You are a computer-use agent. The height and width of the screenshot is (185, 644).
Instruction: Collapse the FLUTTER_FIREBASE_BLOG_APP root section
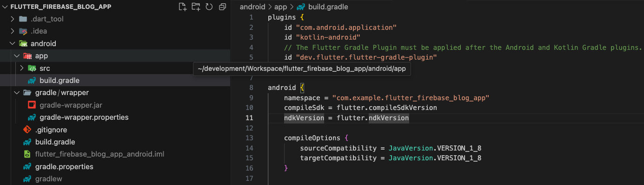5,7
